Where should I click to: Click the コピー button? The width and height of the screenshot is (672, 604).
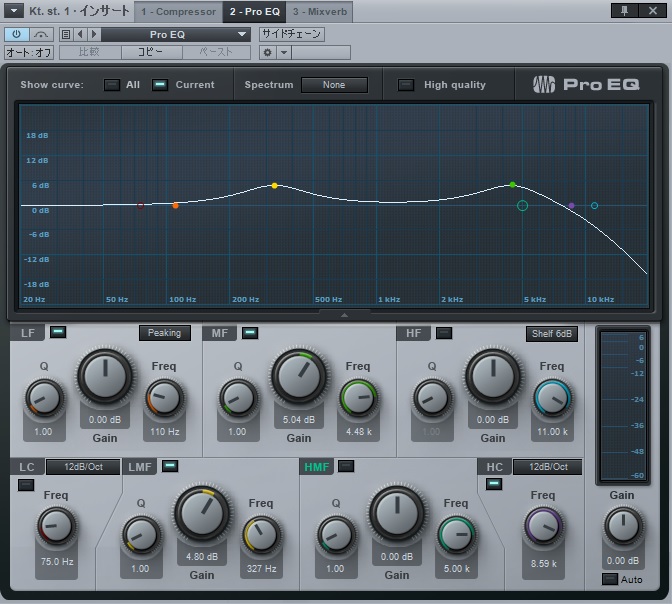coord(151,52)
